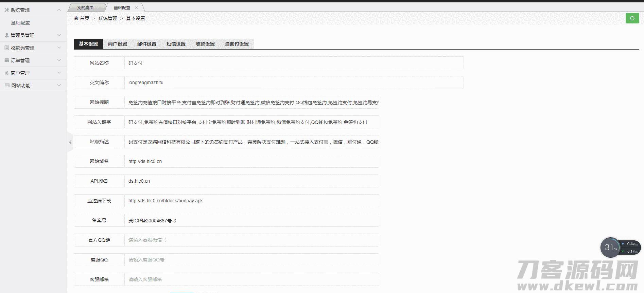Expand the 网站功能 chevron
The height and width of the screenshot is (293, 644).
[59, 86]
